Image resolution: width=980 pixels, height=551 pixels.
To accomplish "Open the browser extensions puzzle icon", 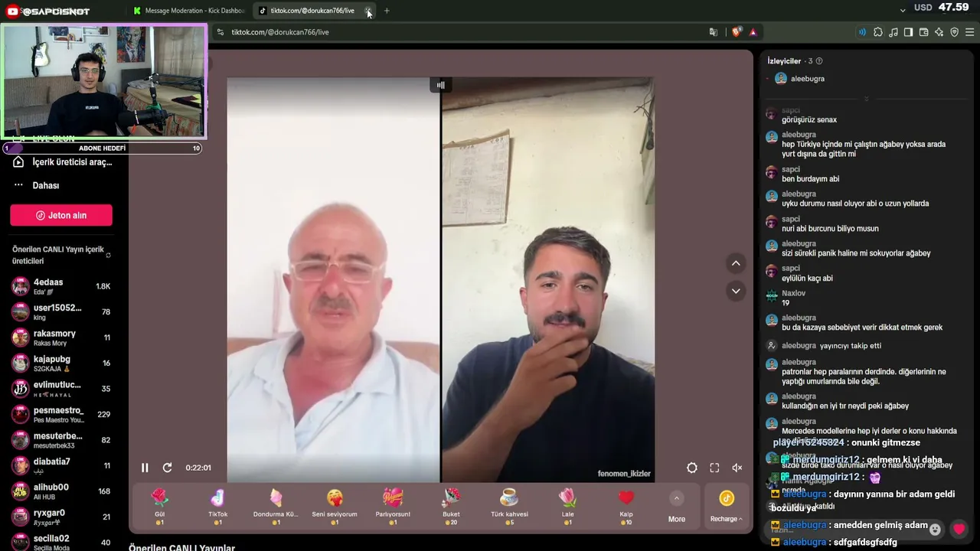I will (878, 32).
